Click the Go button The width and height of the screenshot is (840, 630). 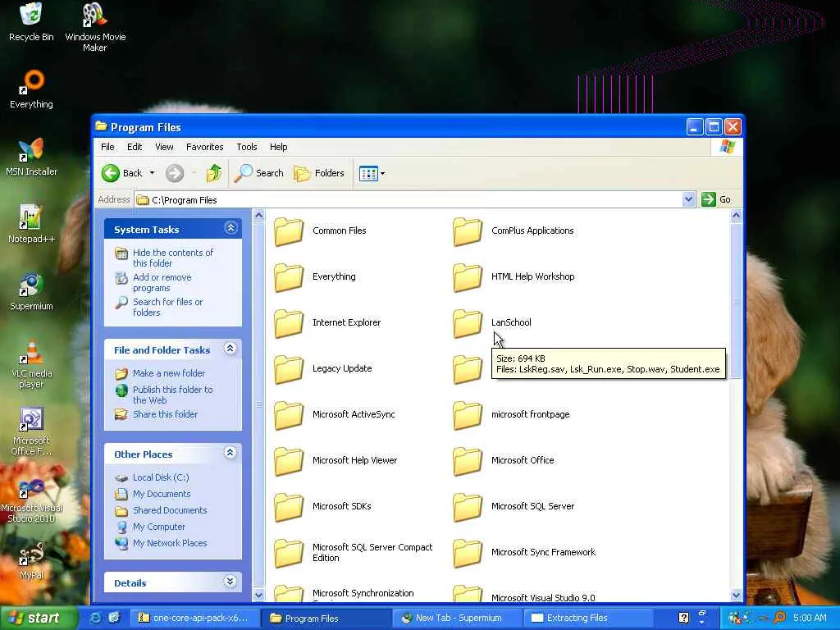coord(716,200)
